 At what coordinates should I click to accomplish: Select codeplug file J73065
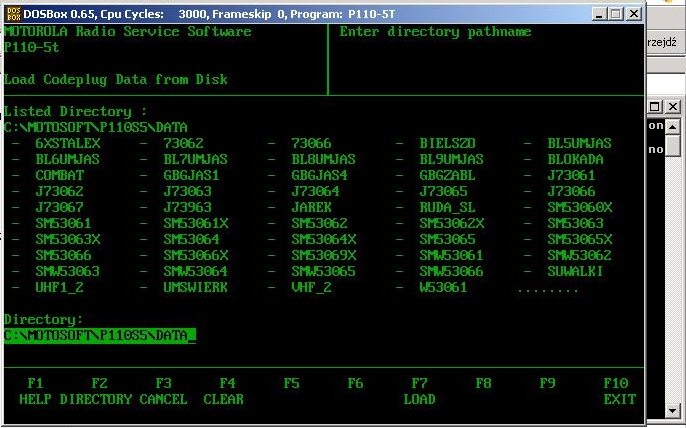pos(444,191)
